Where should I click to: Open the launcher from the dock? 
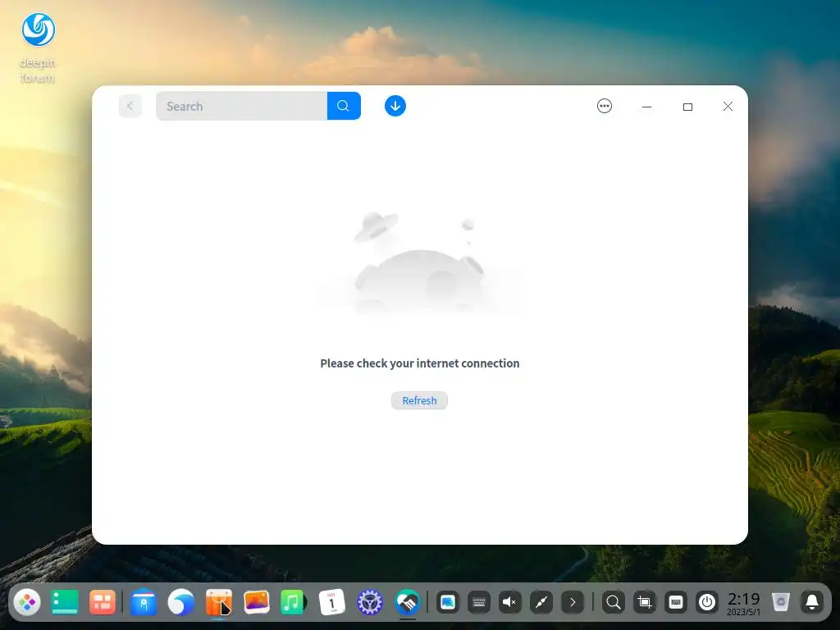[x=27, y=603]
